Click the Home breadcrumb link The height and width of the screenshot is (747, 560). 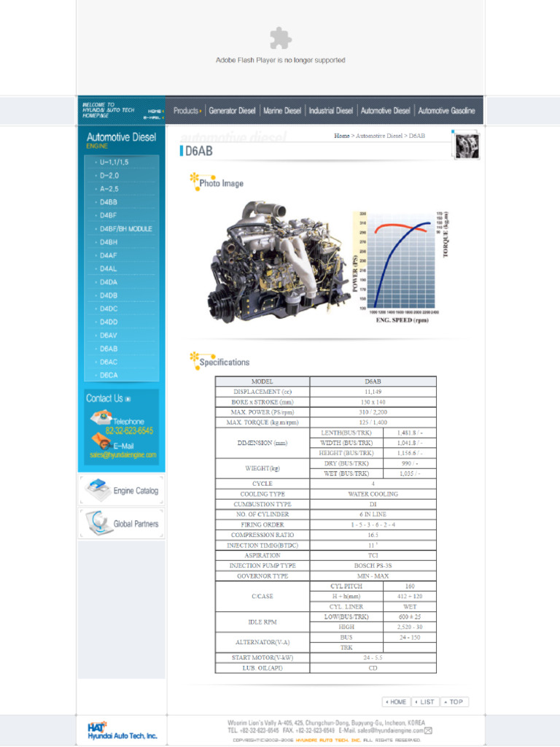[x=341, y=136]
